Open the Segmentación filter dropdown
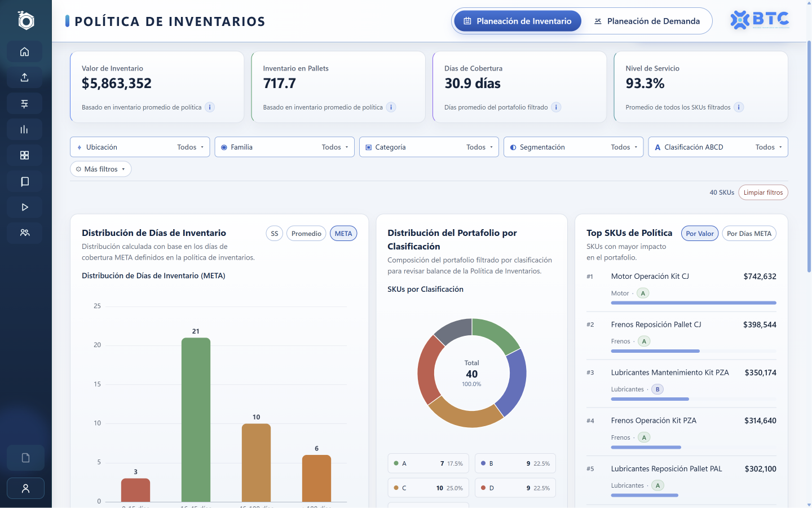This screenshot has height=508, width=812. [x=573, y=147]
